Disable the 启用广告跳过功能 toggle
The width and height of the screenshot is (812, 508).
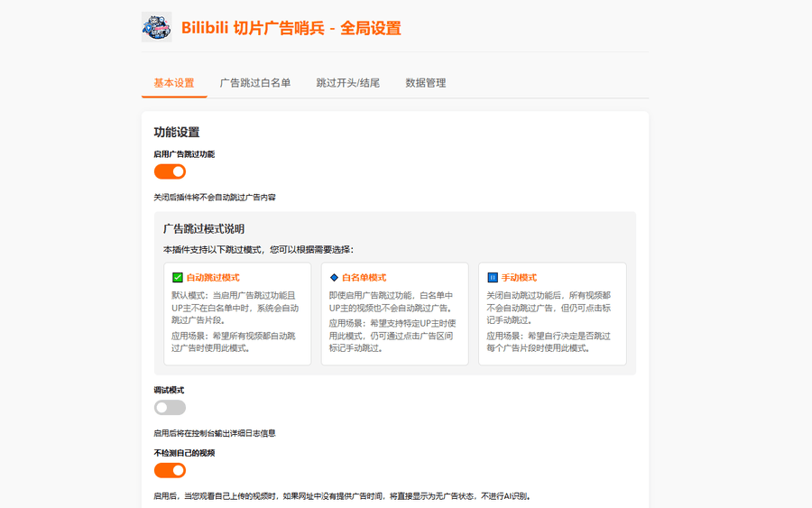(x=170, y=171)
